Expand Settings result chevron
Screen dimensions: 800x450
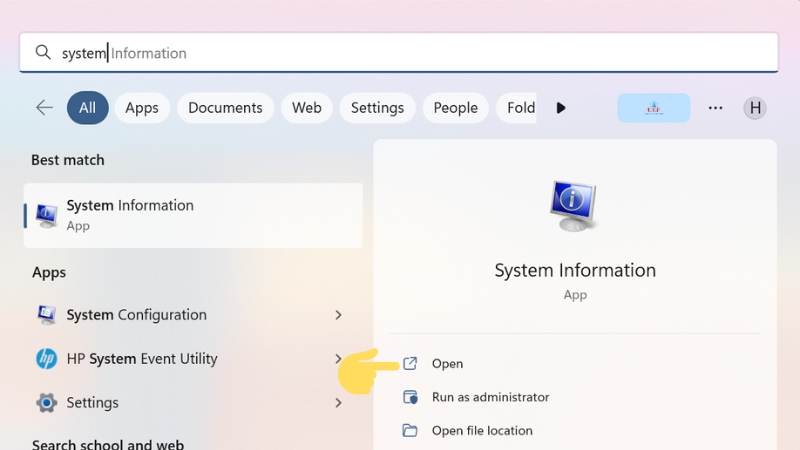point(338,403)
